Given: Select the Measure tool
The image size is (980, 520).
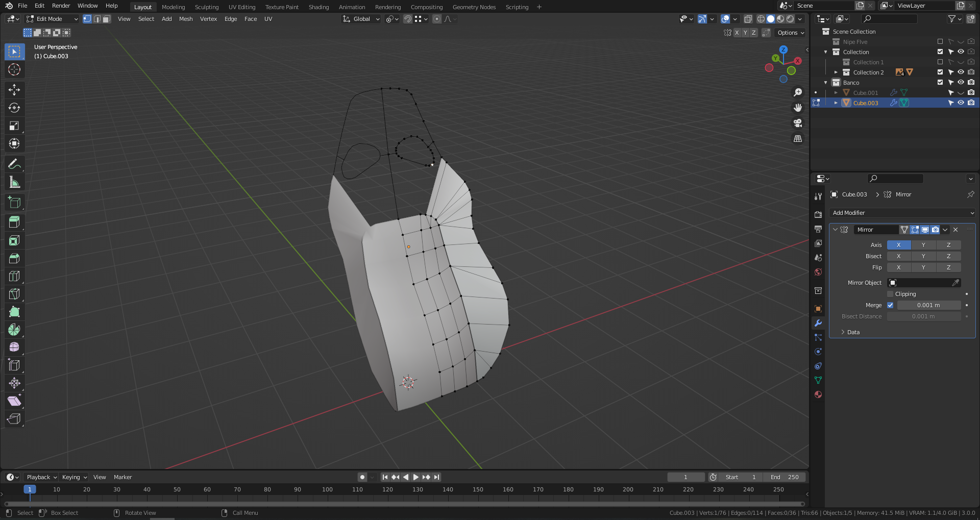Looking at the screenshot, I should coord(14,182).
